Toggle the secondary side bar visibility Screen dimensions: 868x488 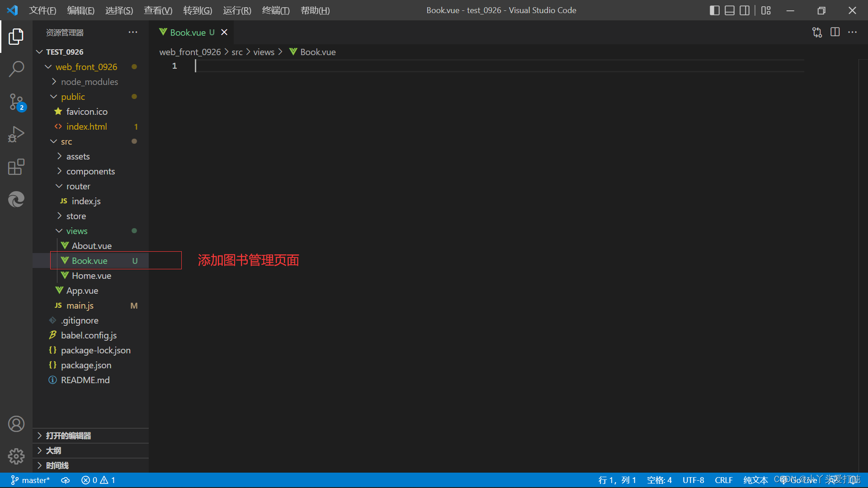pyautogui.click(x=745, y=10)
